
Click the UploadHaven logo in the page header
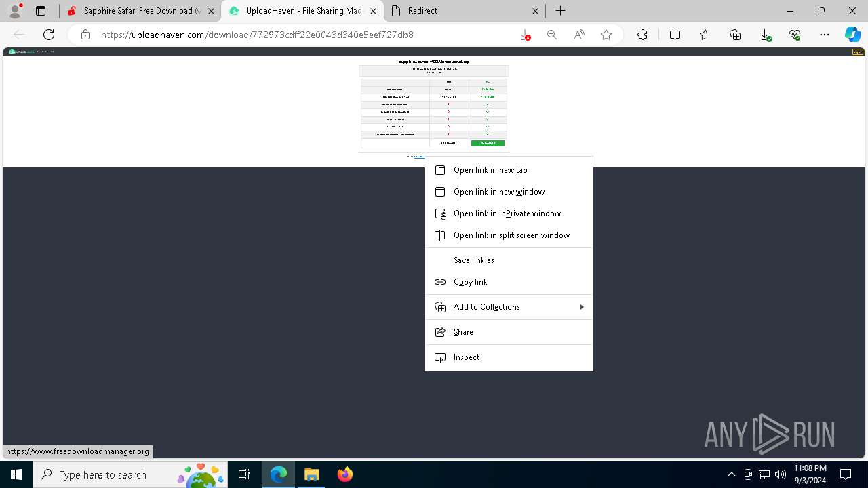pos(22,52)
